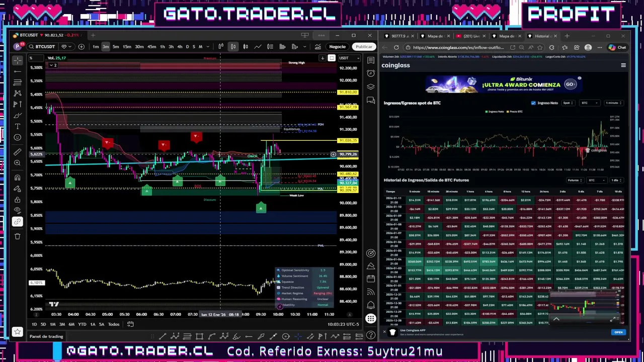Switch to the (201) Live YouTube browser tab
This screenshot has height=362, width=644.
pos(470,36)
